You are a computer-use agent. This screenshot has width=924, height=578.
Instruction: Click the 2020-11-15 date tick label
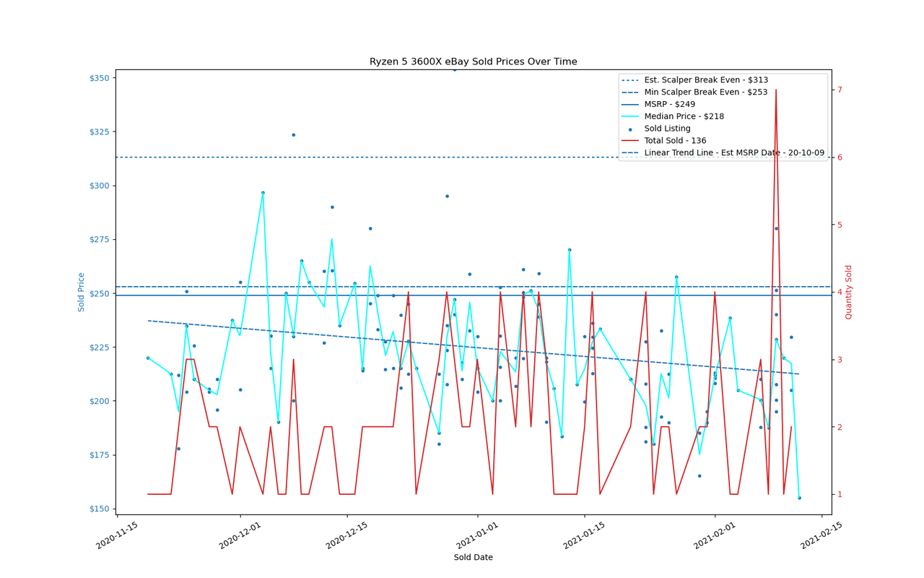(x=116, y=534)
